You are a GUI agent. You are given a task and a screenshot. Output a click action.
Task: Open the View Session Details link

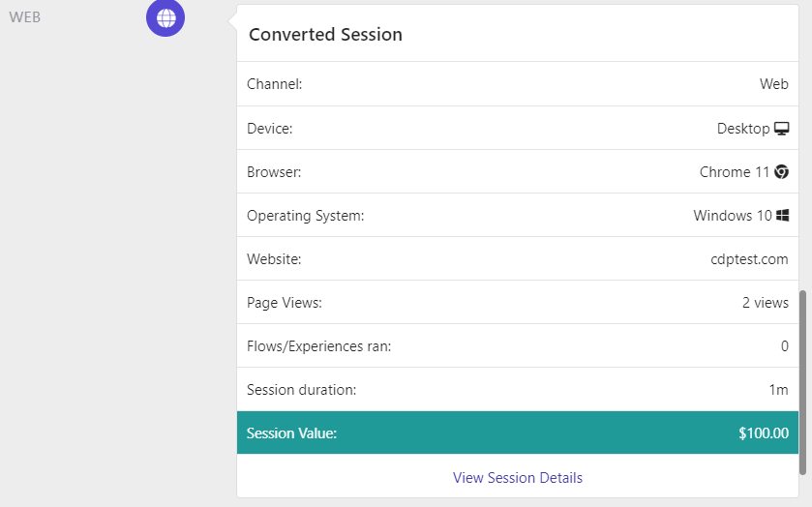point(518,477)
